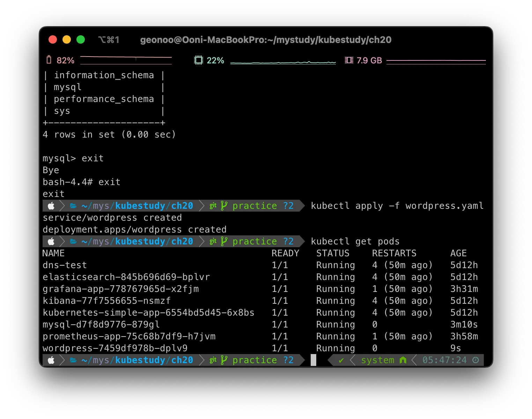Click pod kibana-77f7556655-nsmzf
Screen dimensions: 532x419
pos(107,301)
